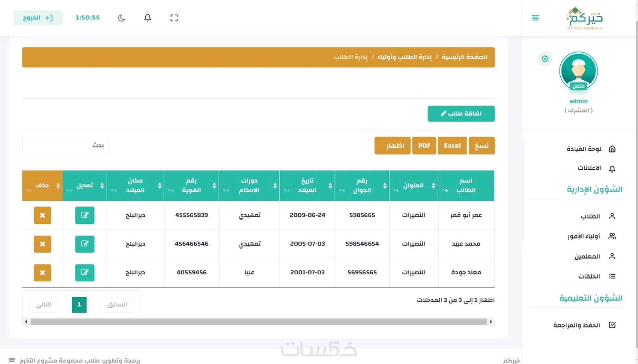The image size is (638, 364).
Task: Delete student معاذ جودة
Action: (x=42, y=273)
